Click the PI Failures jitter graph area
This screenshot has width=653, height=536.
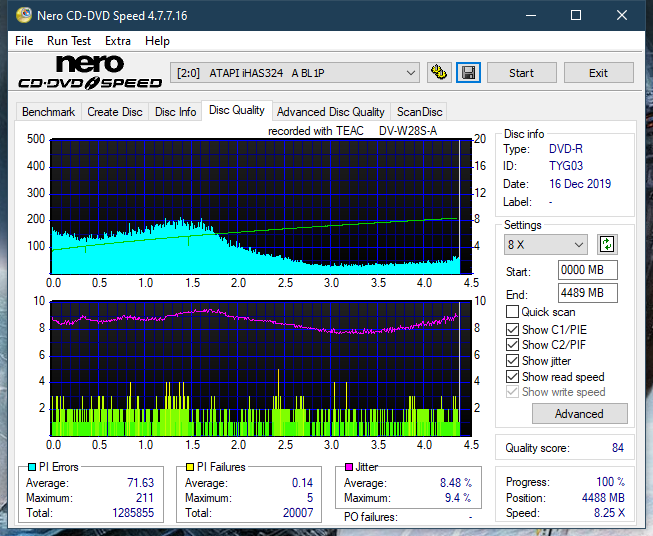(x=261, y=369)
